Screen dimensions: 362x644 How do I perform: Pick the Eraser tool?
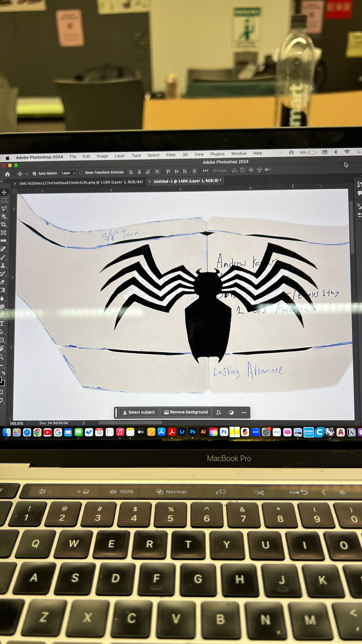[x=3, y=282]
